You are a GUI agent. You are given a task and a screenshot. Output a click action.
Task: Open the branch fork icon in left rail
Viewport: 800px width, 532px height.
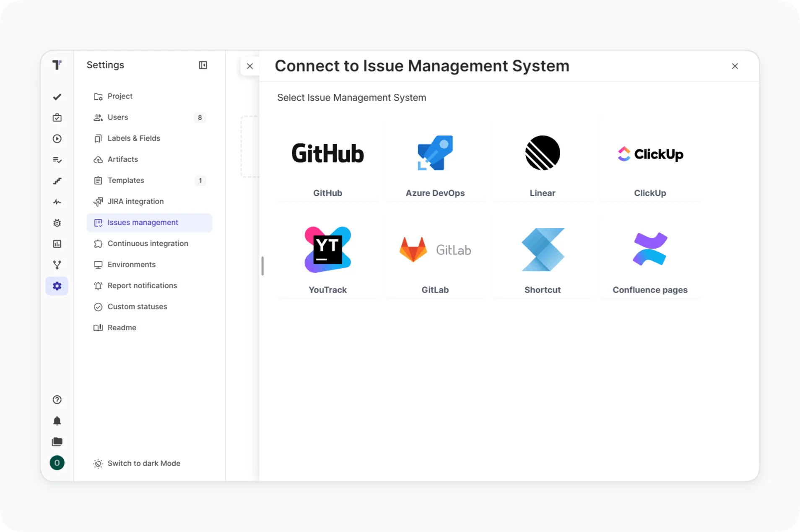point(57,265)
